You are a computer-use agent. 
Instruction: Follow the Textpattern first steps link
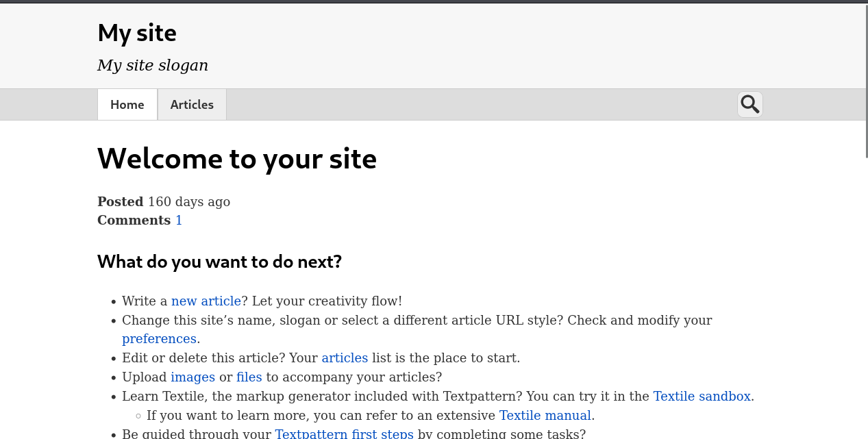coord(344,434)
